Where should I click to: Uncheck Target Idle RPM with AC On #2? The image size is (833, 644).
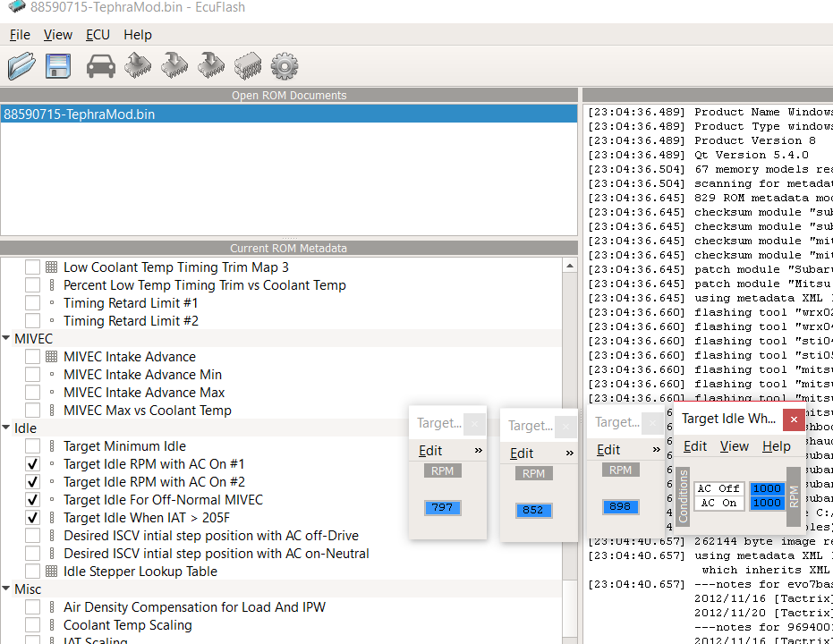pos(32,482)
